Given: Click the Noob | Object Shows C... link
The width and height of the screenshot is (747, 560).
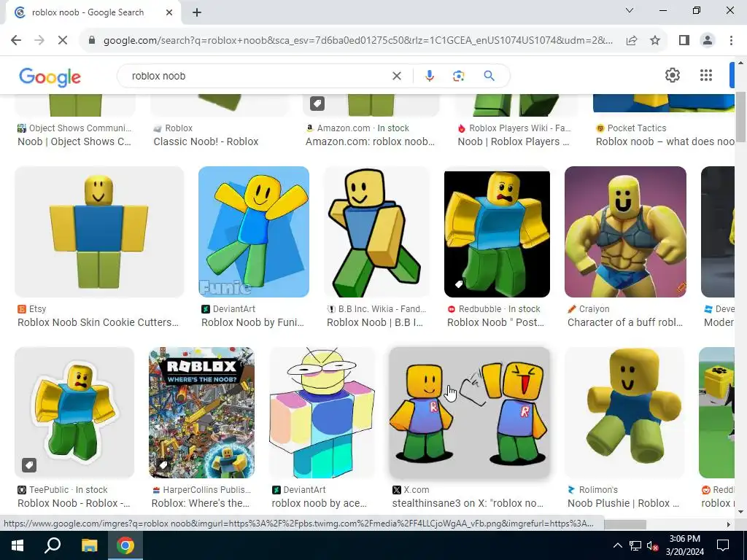Looking at the screenshot, I should point(74,141).
